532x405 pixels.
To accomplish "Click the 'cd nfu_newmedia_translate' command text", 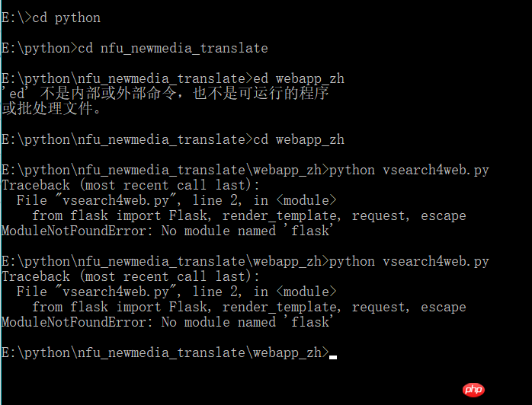I will tap(173, 49).
